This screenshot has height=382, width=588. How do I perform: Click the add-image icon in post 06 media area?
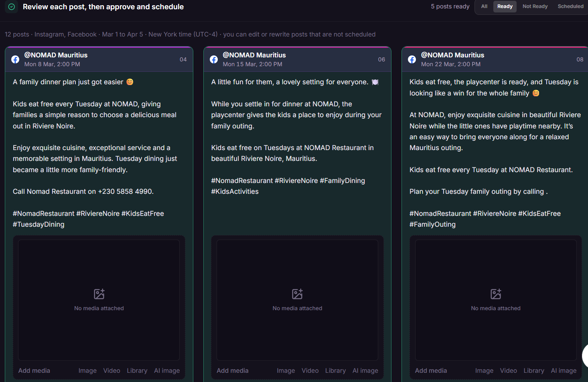[297, 294]
